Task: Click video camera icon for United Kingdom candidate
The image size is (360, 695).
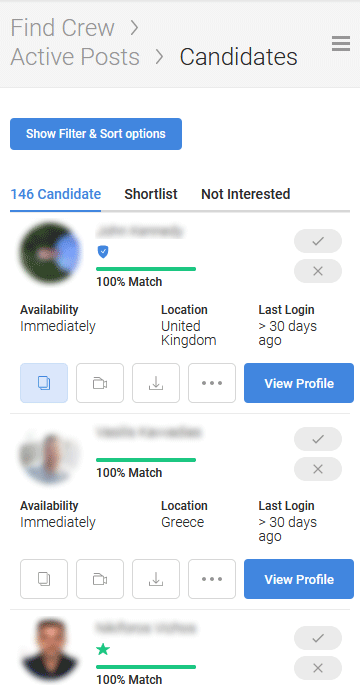Action: [100, 383]
